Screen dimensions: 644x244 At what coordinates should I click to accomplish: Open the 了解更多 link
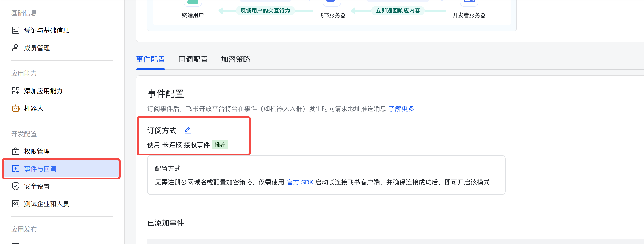pyautogui.click(x=401, y=109)
